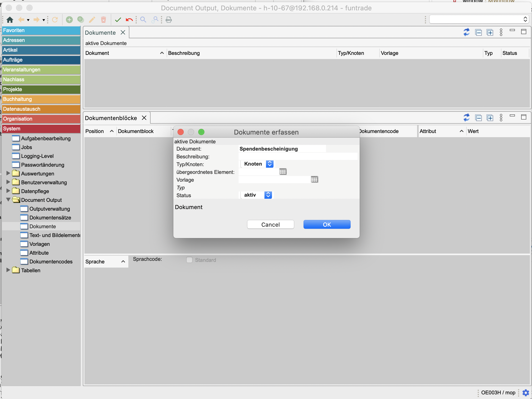Refresh the Dokumente panel
This screenshot has height=399, width=532.
(x=466, y=32)
